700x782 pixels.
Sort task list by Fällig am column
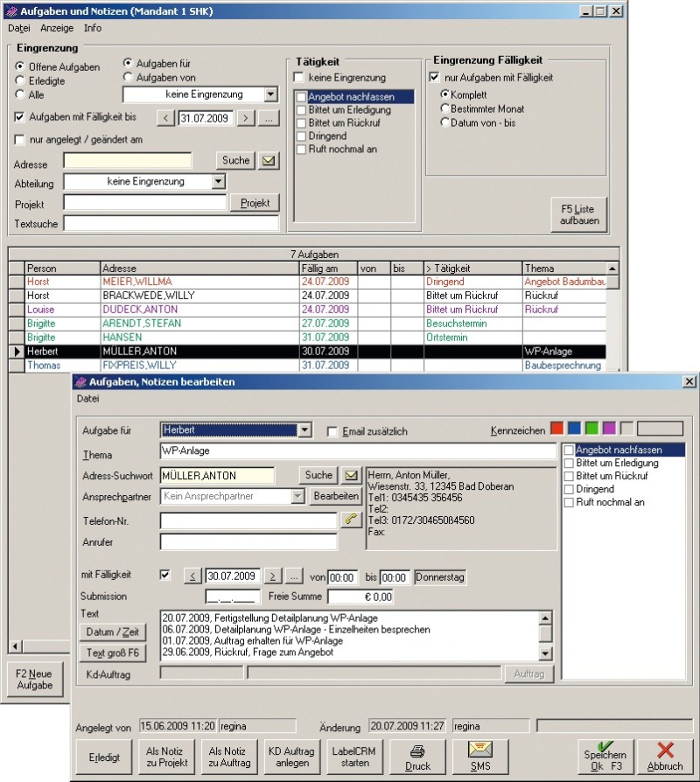(x=328, y=269)
